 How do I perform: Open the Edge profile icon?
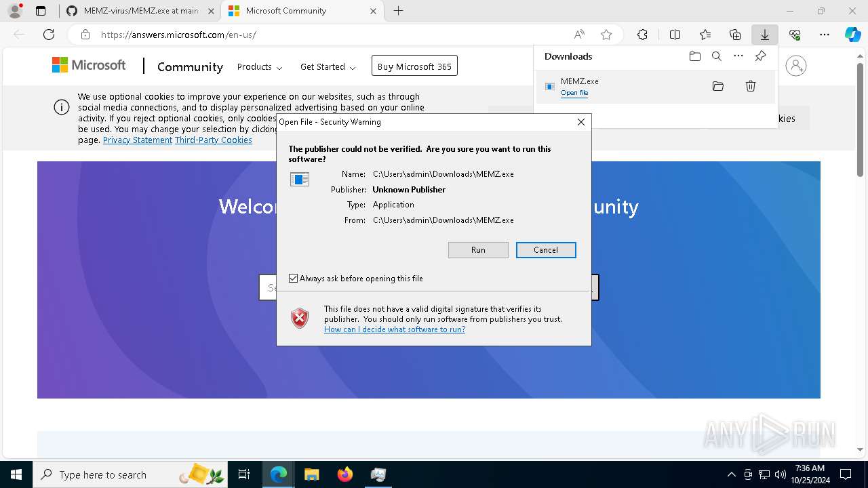[x=15, y=11]
